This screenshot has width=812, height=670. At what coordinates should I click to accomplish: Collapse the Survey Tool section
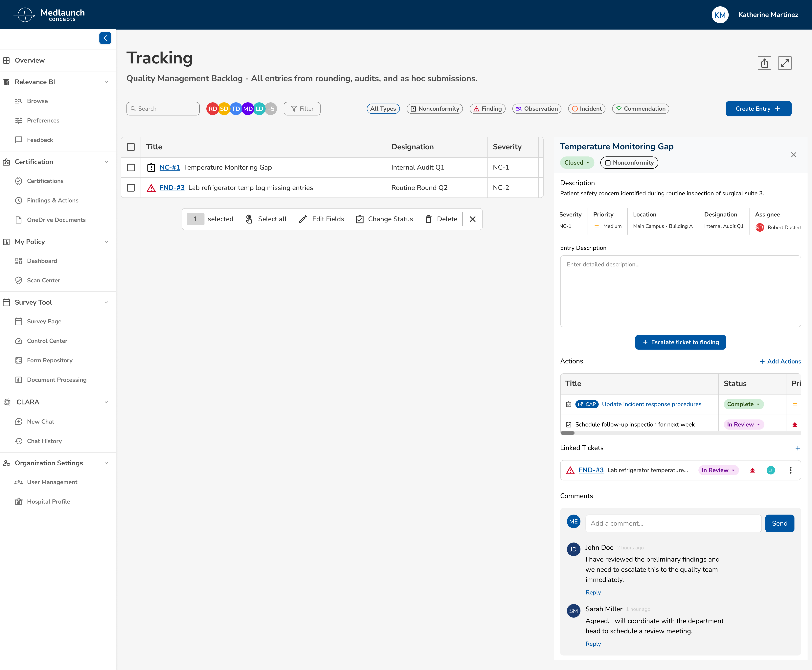click(x=106, y=303)
